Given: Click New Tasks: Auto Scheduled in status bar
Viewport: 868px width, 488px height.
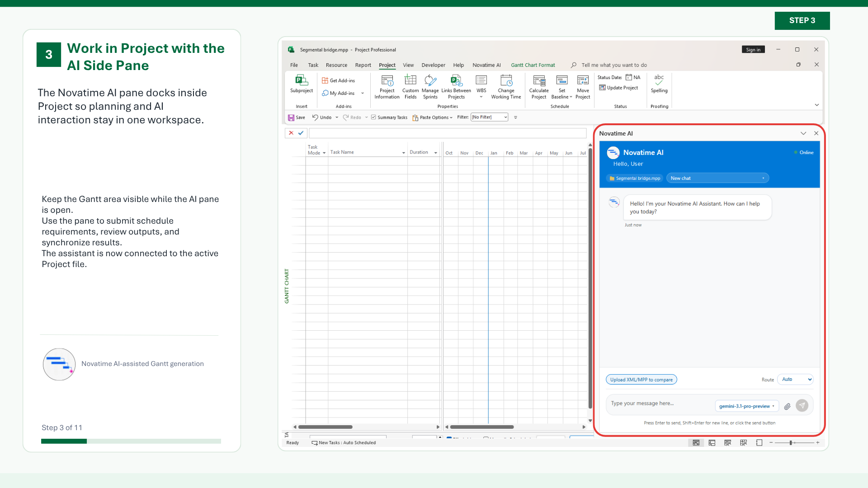Looking at the screenshot, I should coord(344,443).
